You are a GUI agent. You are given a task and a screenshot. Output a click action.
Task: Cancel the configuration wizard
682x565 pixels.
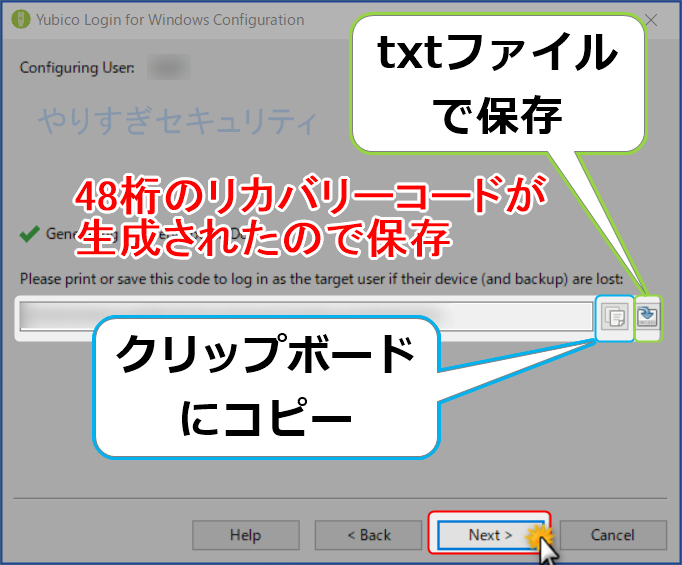coord(613,535)
